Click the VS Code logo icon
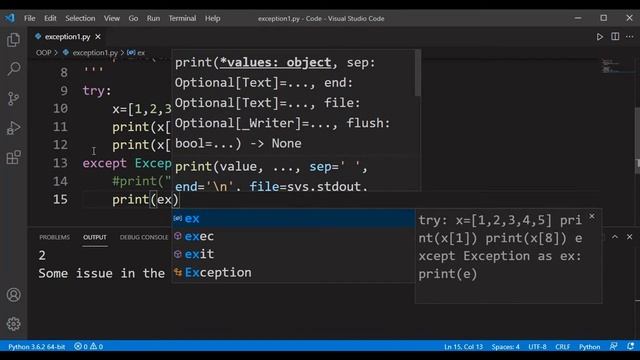 click(x=10, y=18)
